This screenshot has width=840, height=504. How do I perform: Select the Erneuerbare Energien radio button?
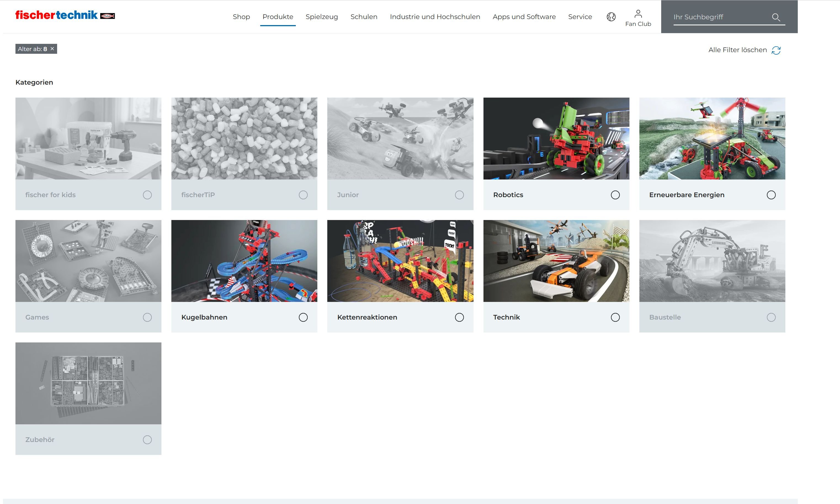click(x=771, y=195)
